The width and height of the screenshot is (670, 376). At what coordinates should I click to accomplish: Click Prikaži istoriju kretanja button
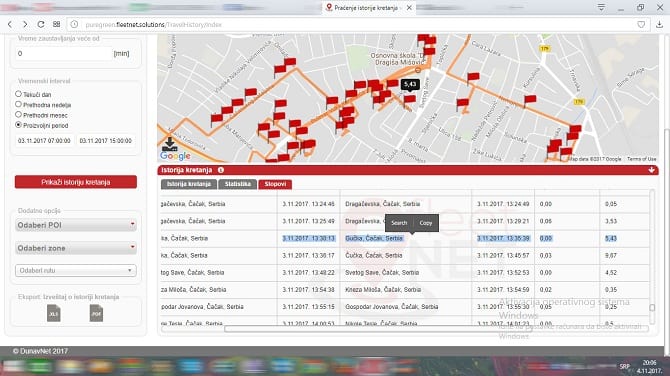point(76,182)
